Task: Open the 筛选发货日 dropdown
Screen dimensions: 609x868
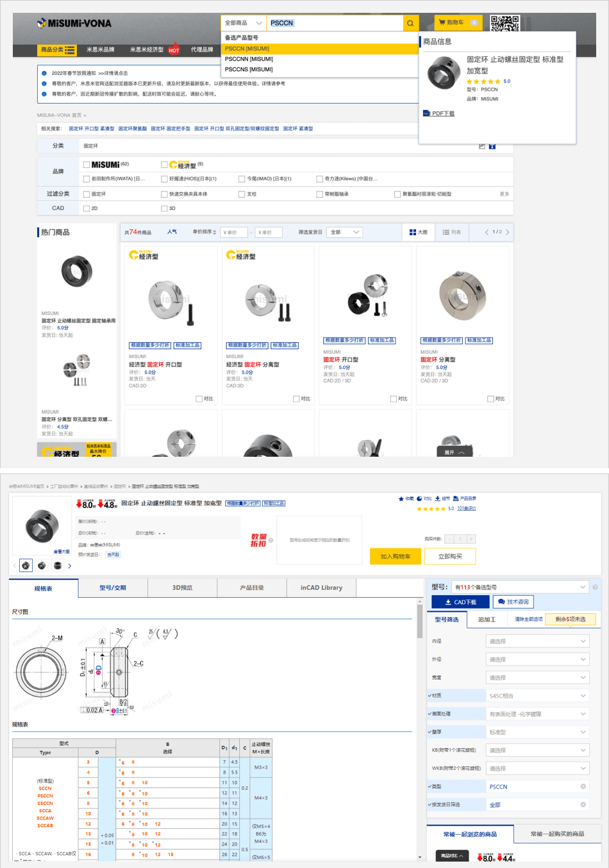Action: coord(344,232)
